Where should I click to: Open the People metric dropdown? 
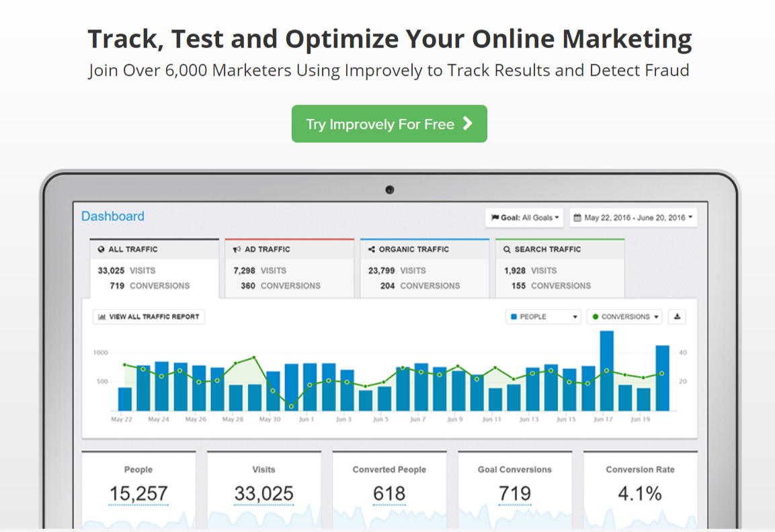tap(542, 316)
